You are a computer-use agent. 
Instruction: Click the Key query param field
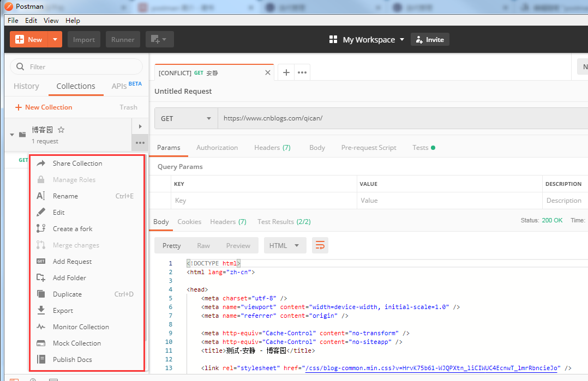click(x=264, y=201)
